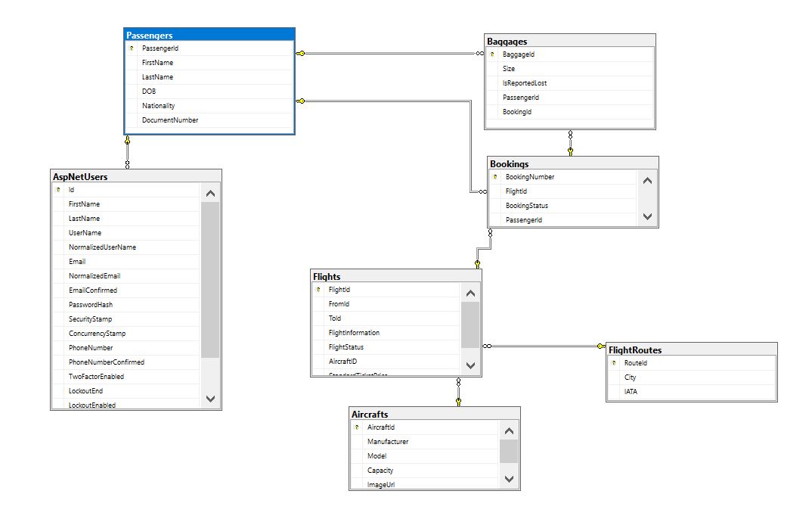Click the primary key icon beside PassengerId in Passengers
This screenshot has width=812, height=522.
point(132,48)
